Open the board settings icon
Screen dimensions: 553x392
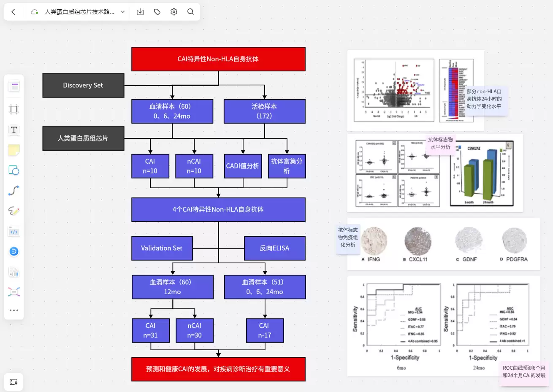[x=174, y=12]
